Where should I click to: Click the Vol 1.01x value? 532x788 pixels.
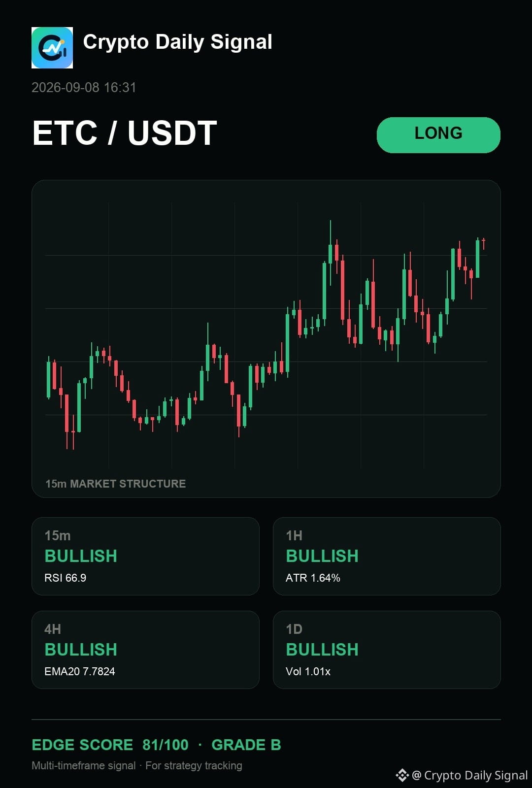(x=308, y=671)
